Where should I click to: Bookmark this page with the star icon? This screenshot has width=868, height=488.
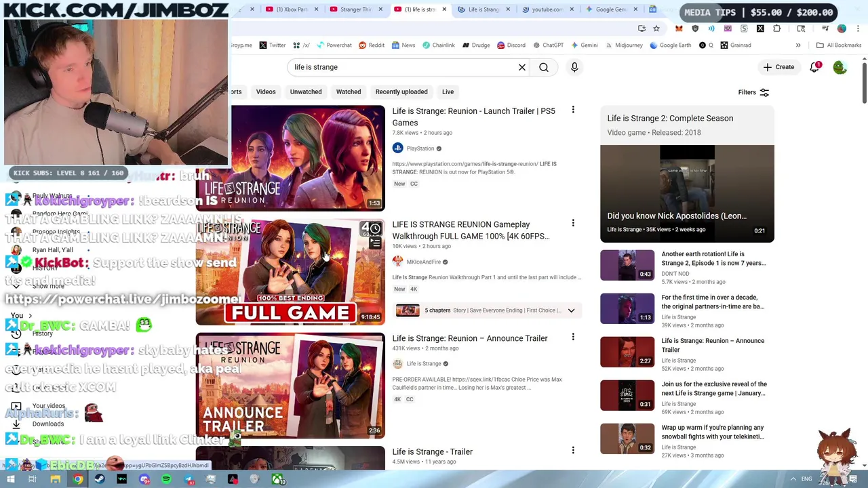(656, 28)
